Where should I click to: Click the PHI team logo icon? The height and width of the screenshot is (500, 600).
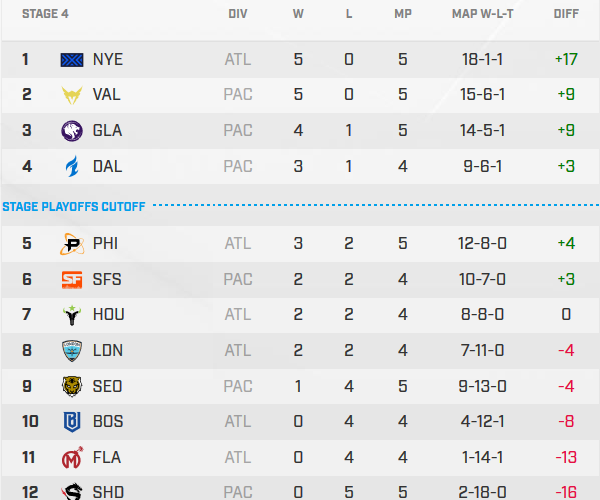tap(73, 243)
